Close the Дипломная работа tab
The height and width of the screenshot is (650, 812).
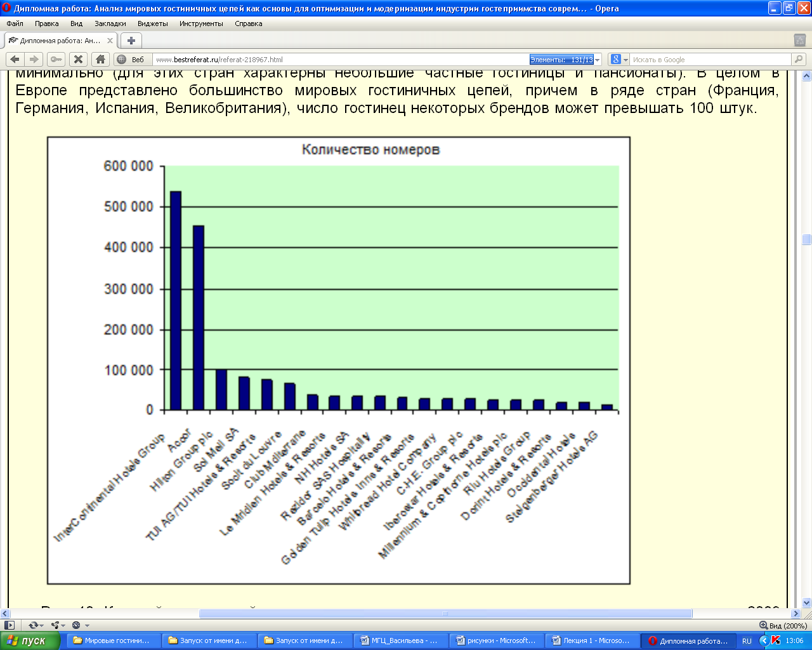(x=110, y=41)
